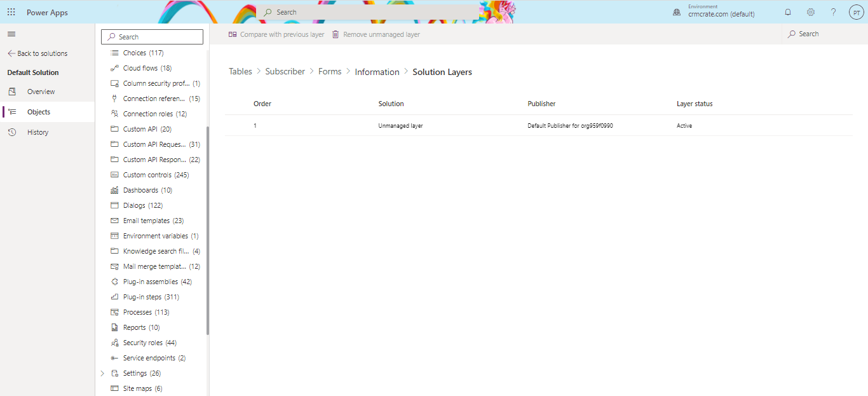
Task: Open the PT account avatar menu
Action: pyautogui.click(x=856, y=11)
